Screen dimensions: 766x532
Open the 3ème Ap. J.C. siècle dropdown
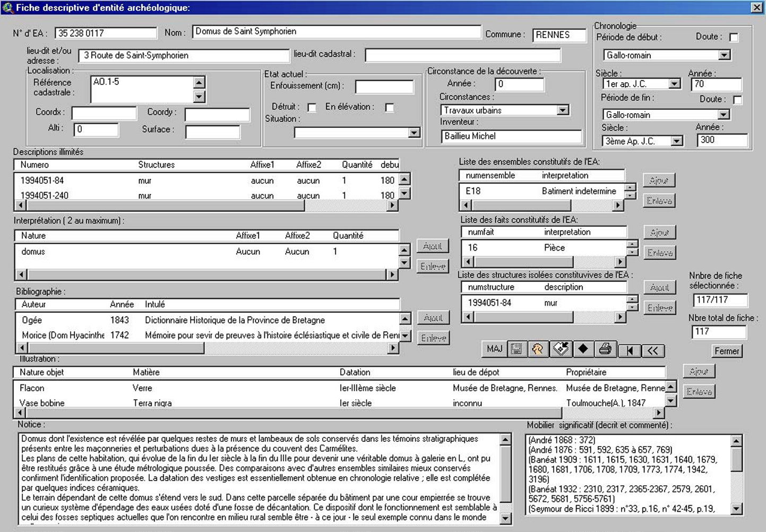(676, 141)
